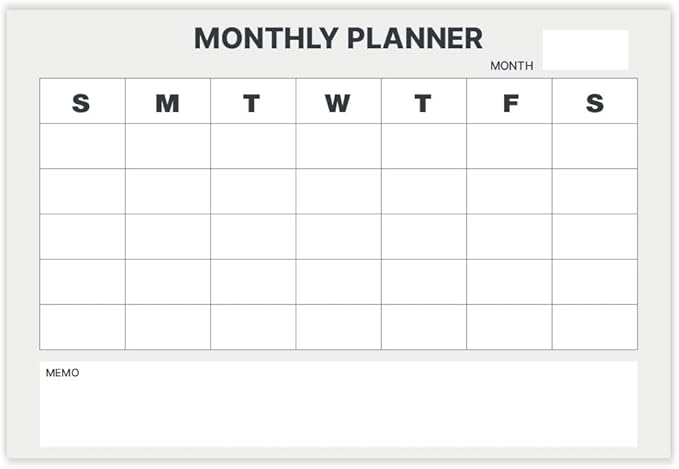679x469 pixels.
Task: Click second-week cell under Friday column
Action: [x=509, y=191]
